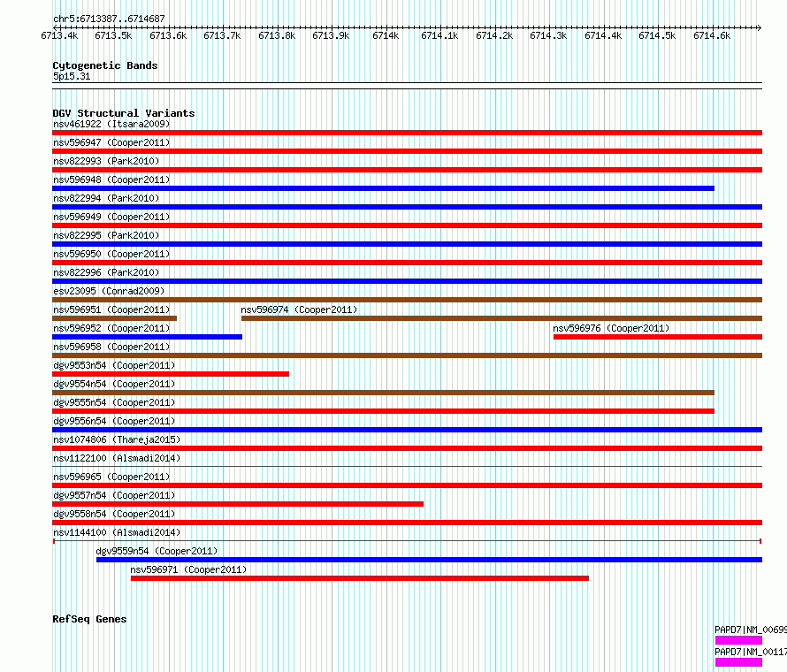Click the dgv9554n54 (Cooper2011) label
This screenshot has height=672, width=787.
click(114, 384)
